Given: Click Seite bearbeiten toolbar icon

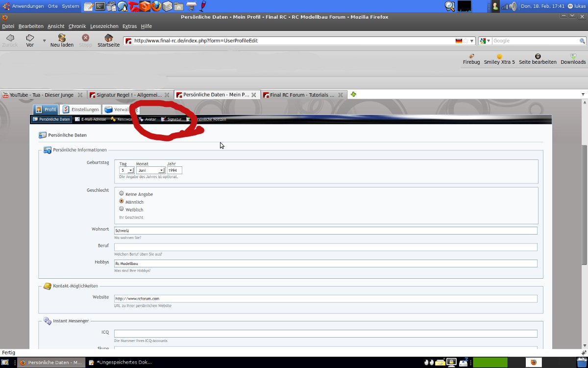Looking at the screenshot, I should (x=538, y=56).
